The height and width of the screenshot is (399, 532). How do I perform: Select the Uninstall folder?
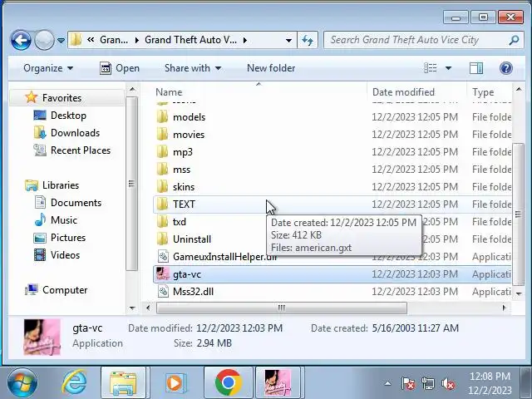(x=332, y=239)
